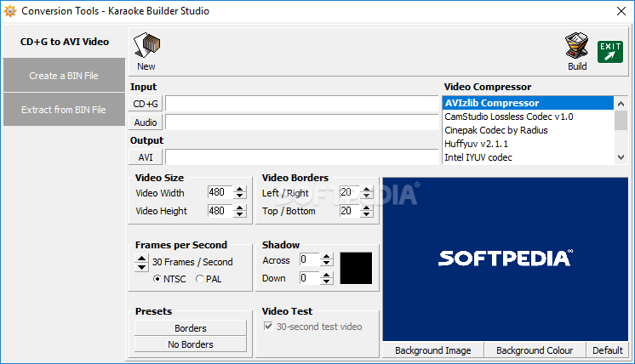This screenshot has height=364, width=635.
Task: Increase Video Height value
Action: (x=240, y=208)
